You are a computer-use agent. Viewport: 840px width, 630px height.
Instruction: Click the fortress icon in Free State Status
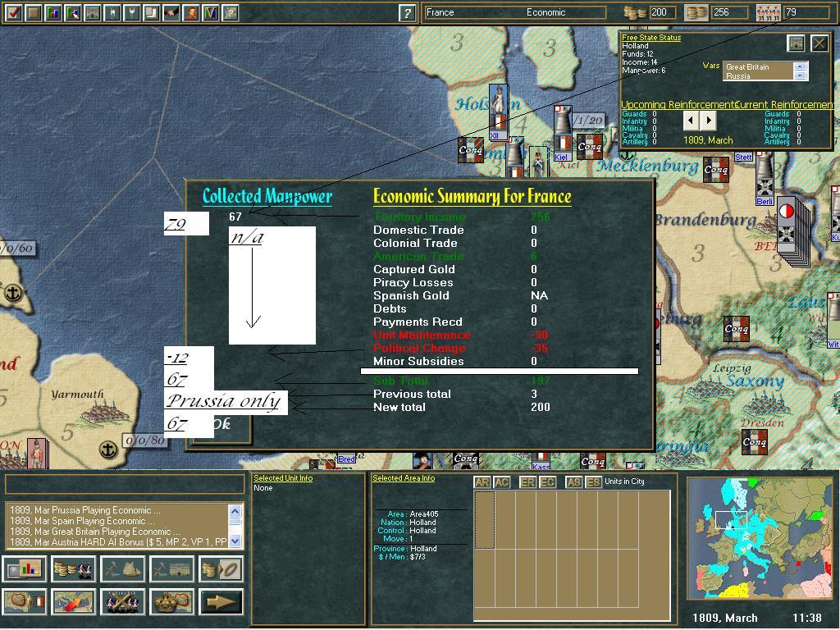(x=796, y=43)
